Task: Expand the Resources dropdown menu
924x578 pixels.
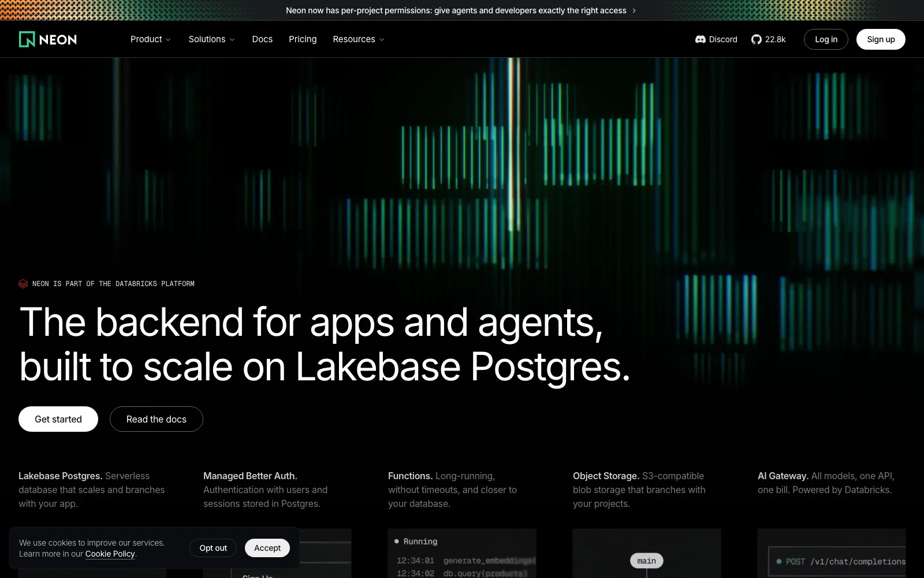Action: point(359,39)
